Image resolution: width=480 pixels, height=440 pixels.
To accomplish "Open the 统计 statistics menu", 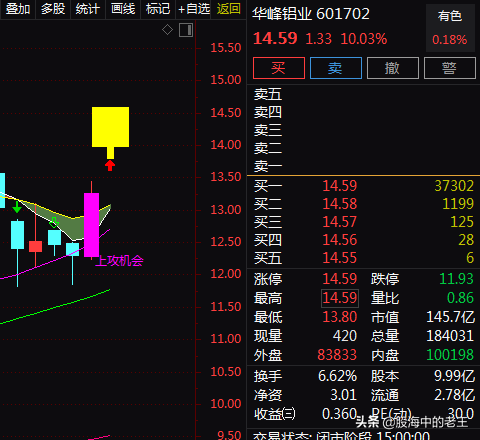I will 88,9.
